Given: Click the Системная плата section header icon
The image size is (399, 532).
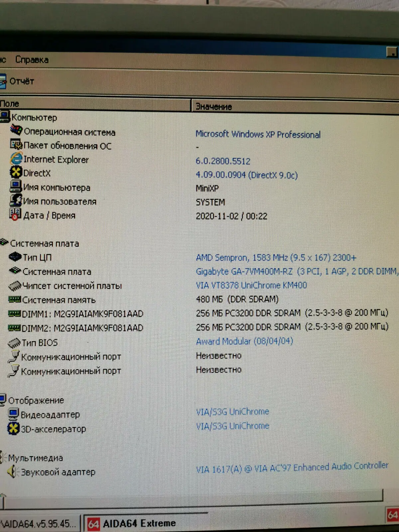Looking at the screenshot, I should [x=4, y=242].
